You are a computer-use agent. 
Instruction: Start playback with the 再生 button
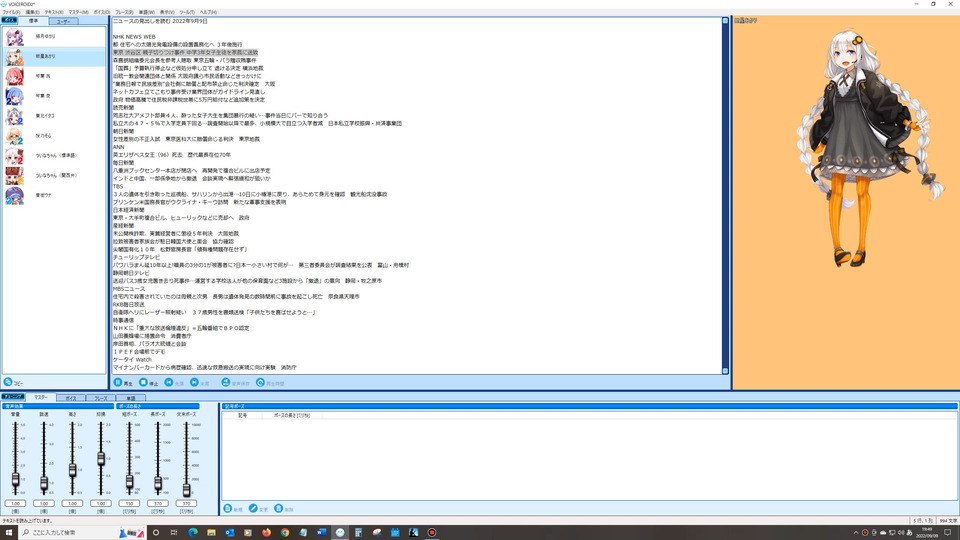(123, 383)
